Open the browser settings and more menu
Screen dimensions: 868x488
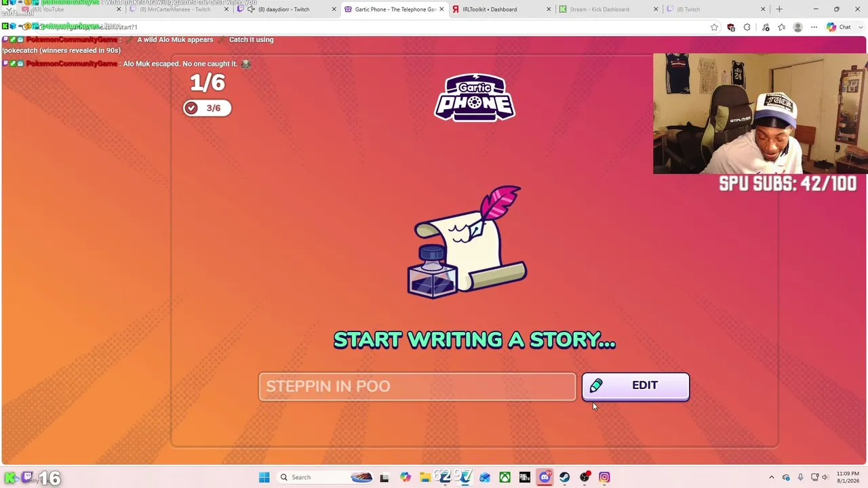pyautogui.click(x=814, y=27)
